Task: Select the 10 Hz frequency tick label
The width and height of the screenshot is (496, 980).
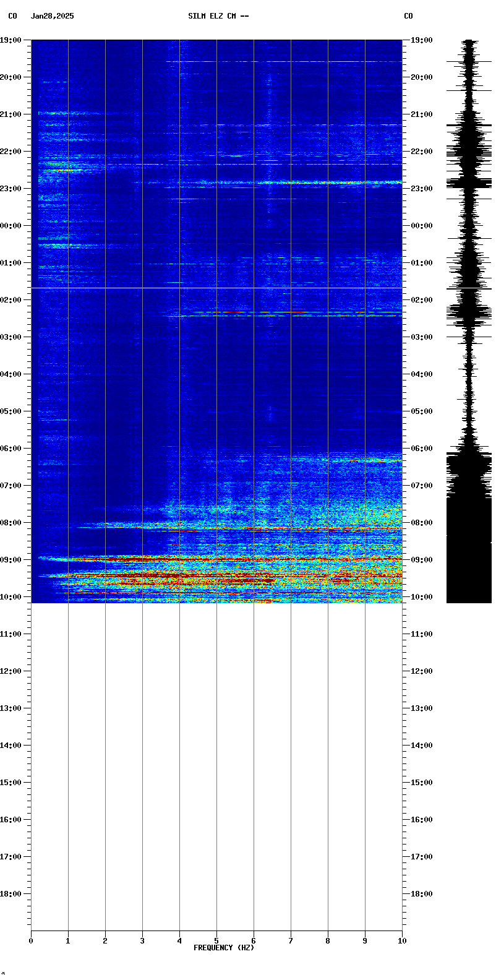Action: 402,941
